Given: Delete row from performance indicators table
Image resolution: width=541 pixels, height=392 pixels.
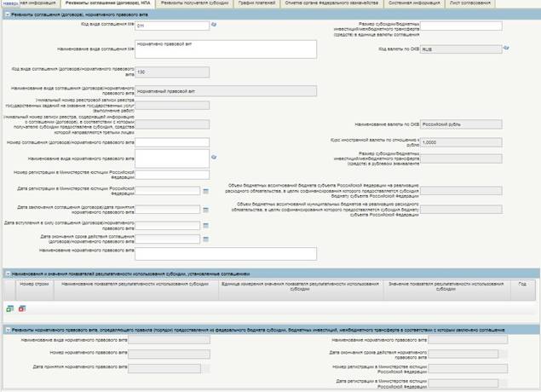Looking at the screenshot, I should tap(21, 308).
